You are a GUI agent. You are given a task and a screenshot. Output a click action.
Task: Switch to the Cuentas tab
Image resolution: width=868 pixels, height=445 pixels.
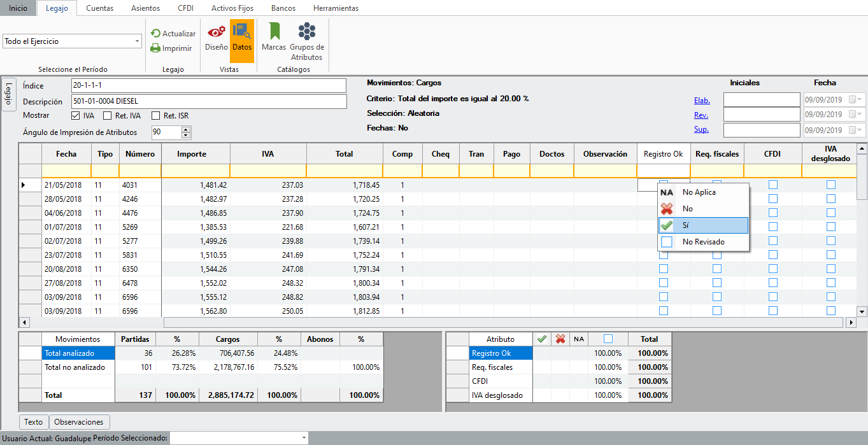click(x=99, y=8)
